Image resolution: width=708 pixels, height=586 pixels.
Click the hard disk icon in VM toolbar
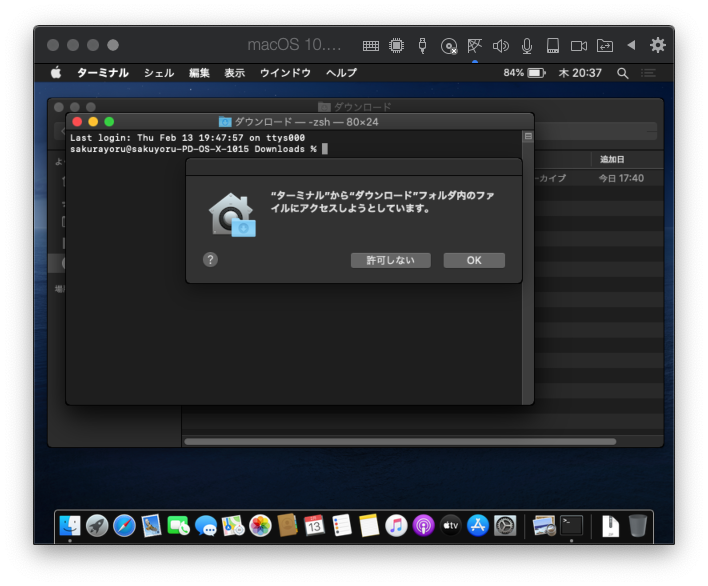tap(553, 46)
